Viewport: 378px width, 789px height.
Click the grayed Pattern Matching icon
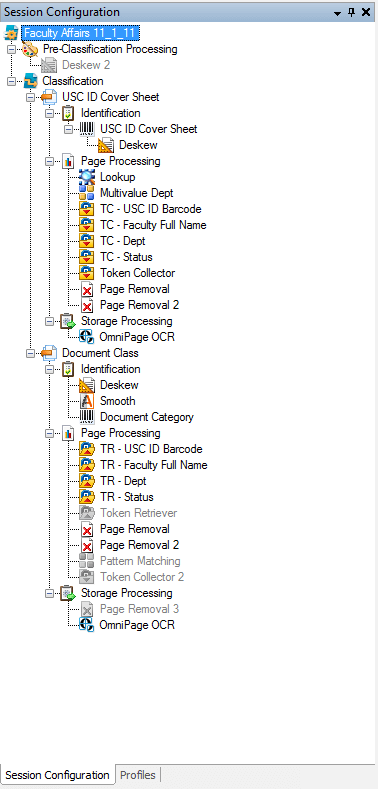87,561
